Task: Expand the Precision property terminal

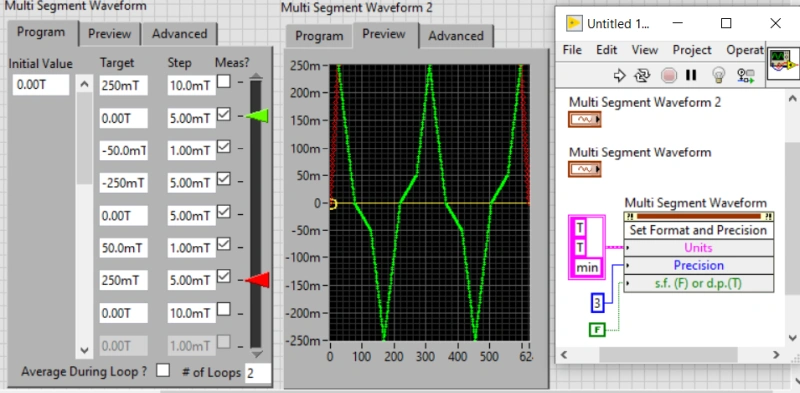Action: [x=698, y=265]
